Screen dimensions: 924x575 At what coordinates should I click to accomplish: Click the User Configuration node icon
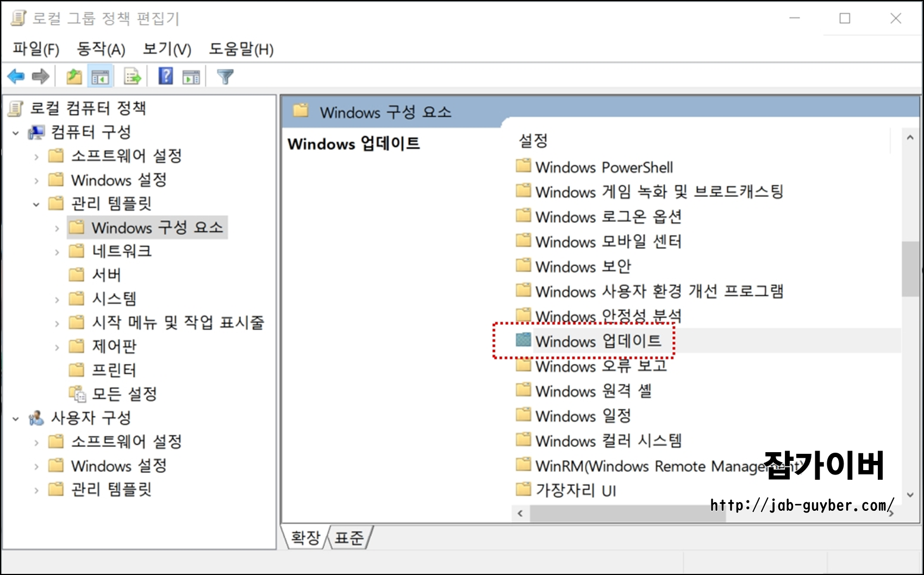tap(36, 418)
